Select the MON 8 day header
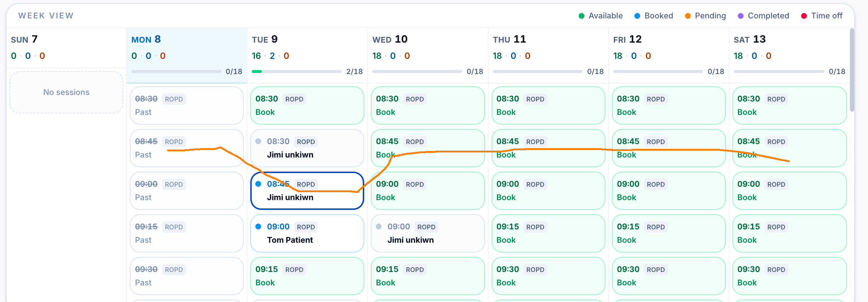 coord(146,39)
